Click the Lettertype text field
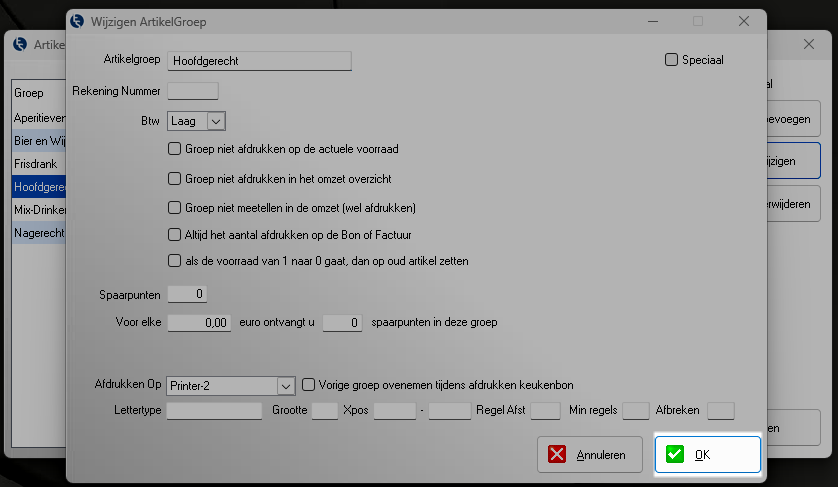This screenshot has width=838, height=487. (214, 410)
